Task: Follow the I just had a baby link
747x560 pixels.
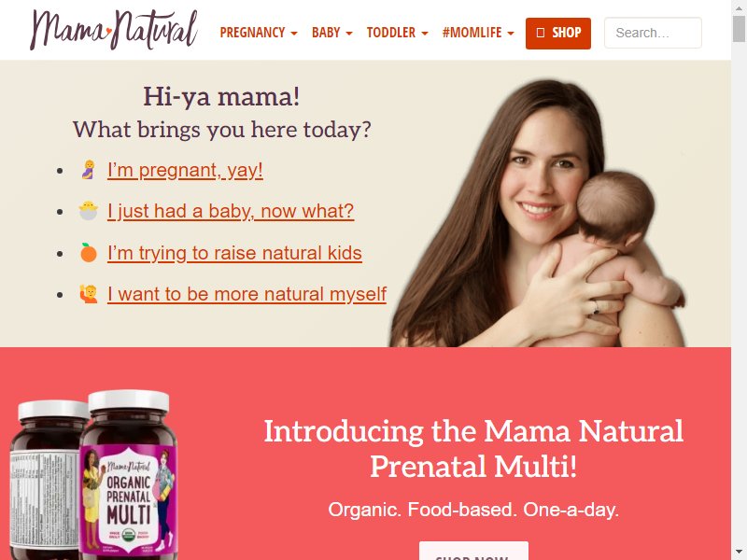Action: 231,211
